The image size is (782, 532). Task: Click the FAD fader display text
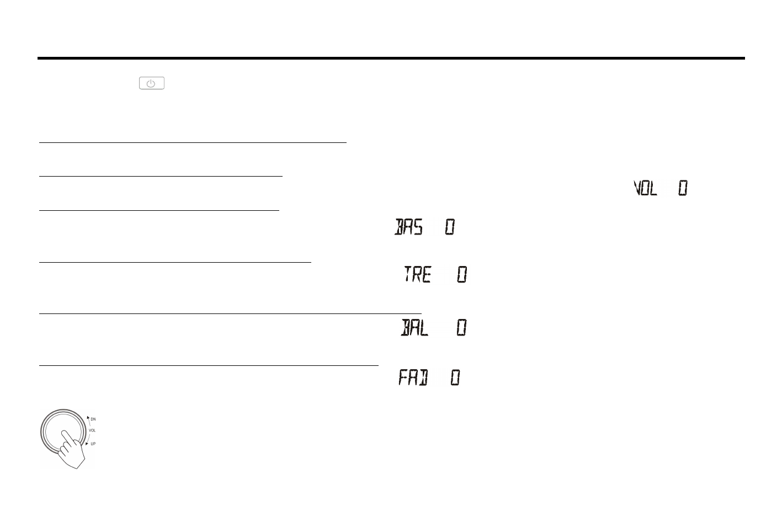[x=413, y=378]
